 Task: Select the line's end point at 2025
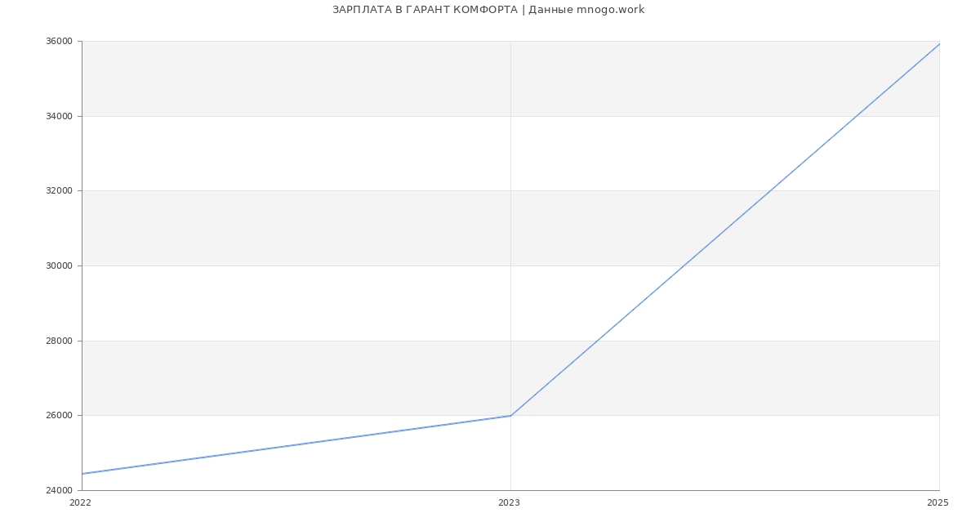(939, 43)
